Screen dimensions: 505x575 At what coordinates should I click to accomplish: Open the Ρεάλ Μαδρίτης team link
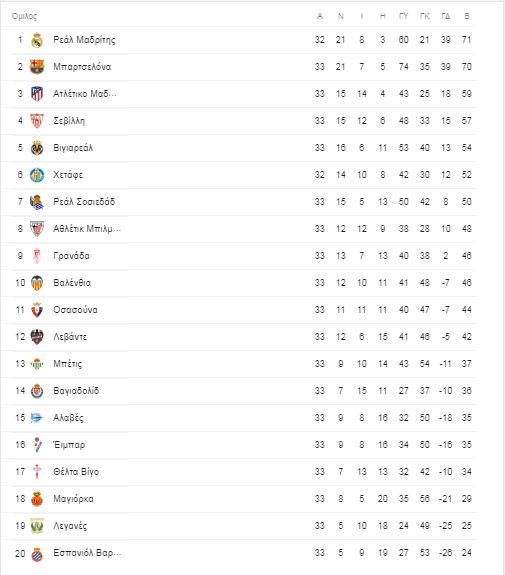84,40
